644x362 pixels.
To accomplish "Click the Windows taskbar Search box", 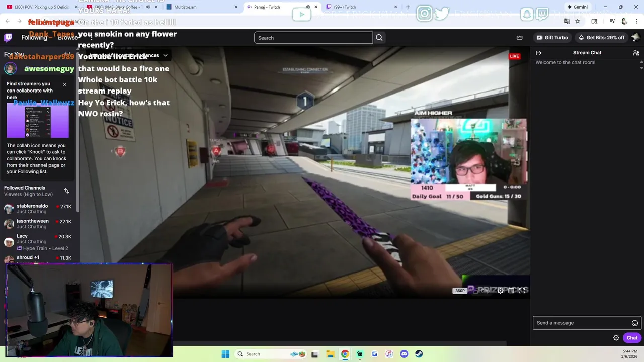I will coord(270,354).
